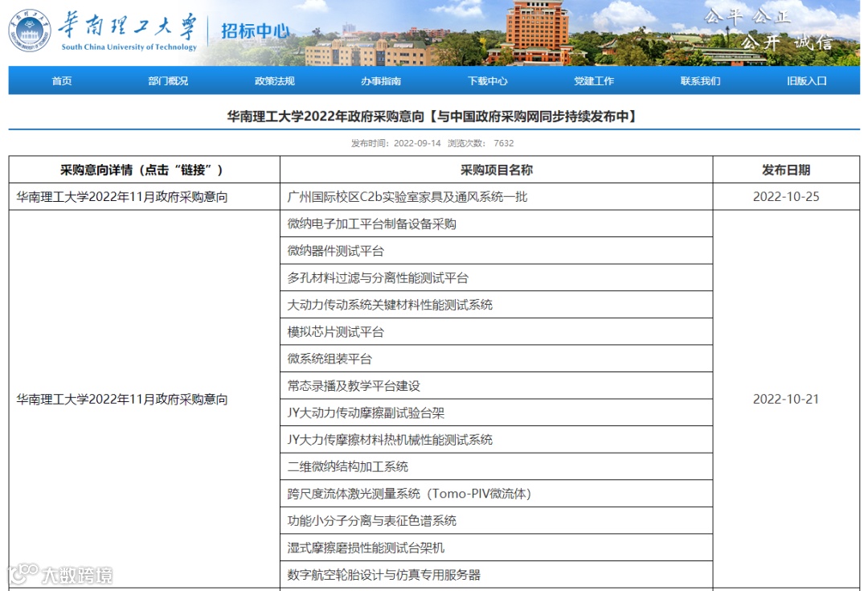
Task: Click 微纳电子加工平台制备设备采购 row
Action: pyautogui.click(x=497, y=224)
